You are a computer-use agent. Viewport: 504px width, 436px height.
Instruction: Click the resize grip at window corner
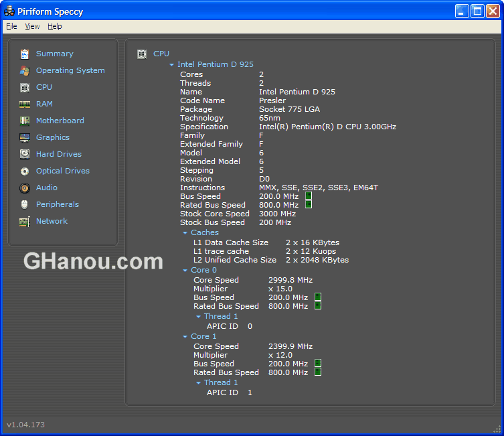[497, 429]
